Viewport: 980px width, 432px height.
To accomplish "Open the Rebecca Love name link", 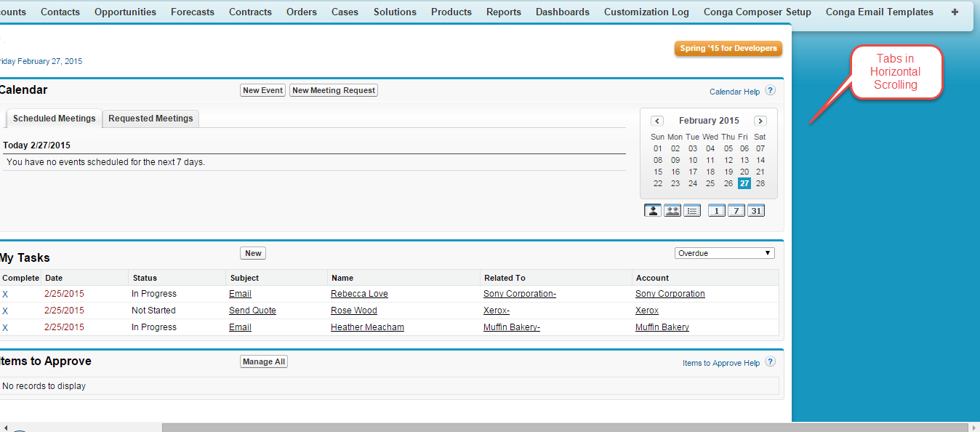I will click(x=359, y=294).
